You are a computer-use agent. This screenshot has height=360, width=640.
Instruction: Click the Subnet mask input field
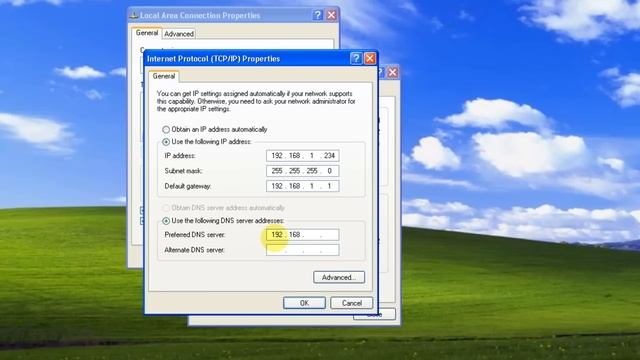302,171
